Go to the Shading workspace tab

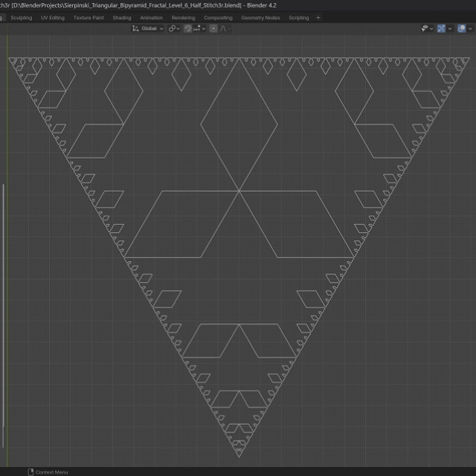click(121, 17)
